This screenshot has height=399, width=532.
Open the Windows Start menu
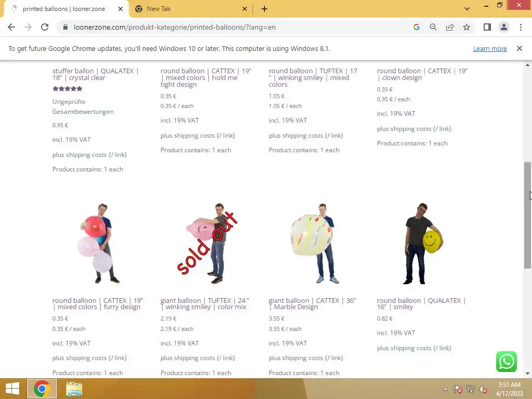click(12, 389)
